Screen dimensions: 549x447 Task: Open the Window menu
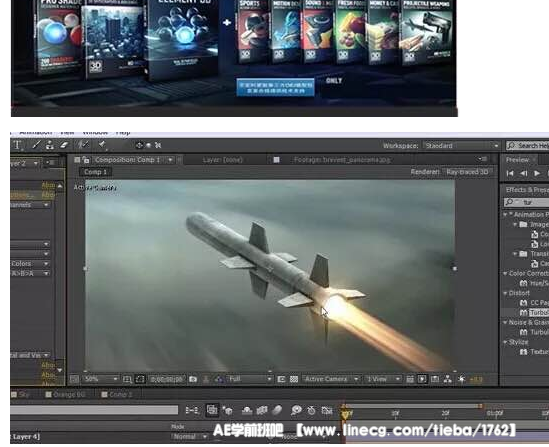point(95,133)
